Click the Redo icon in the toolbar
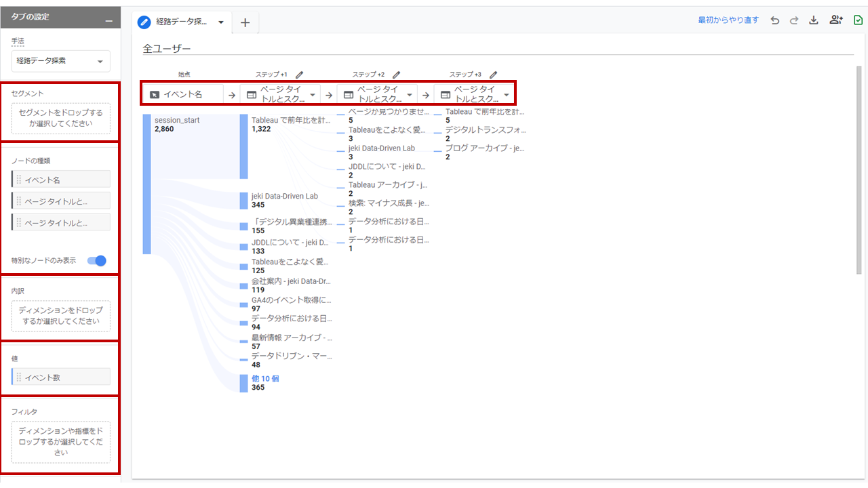 click(794, 21)
